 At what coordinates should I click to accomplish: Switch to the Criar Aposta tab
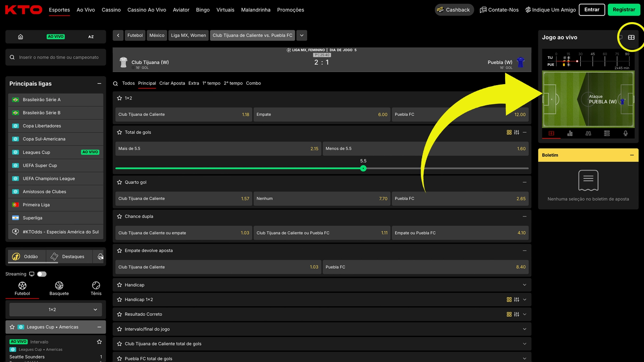point(172,83)
